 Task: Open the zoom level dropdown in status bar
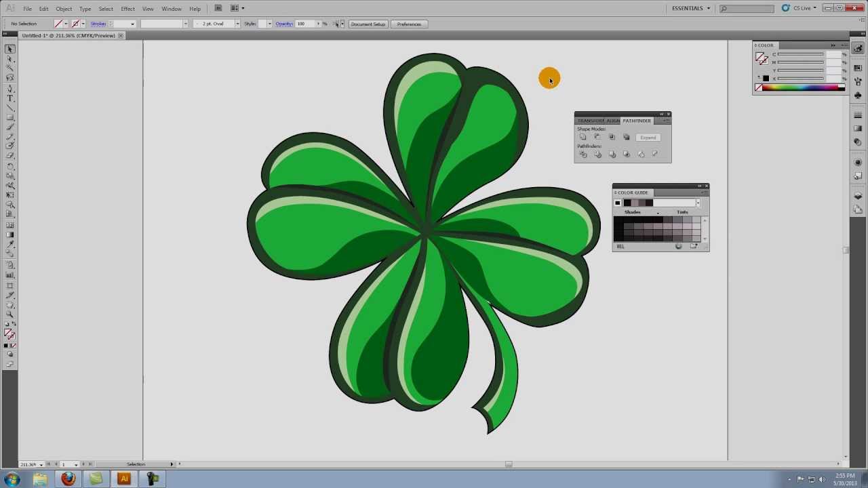pos(41,464)
